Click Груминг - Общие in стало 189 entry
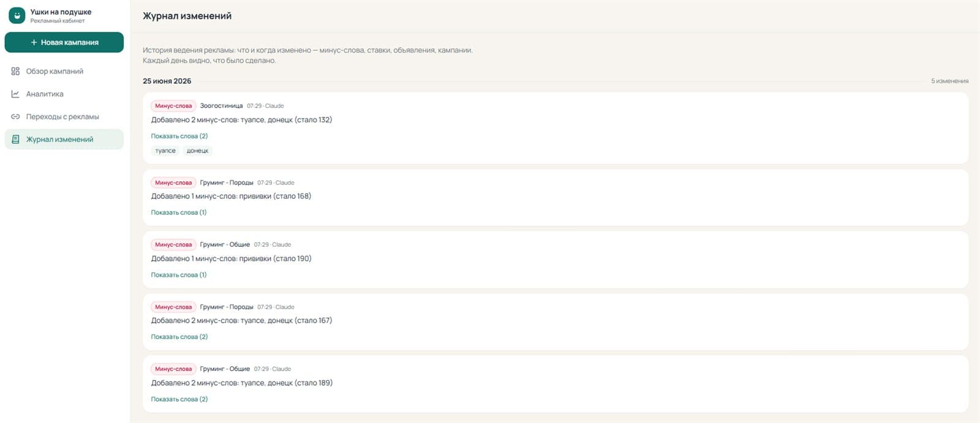Image resolution: width=980 pixels, height=423 pixels. click(x=225, y=369)
